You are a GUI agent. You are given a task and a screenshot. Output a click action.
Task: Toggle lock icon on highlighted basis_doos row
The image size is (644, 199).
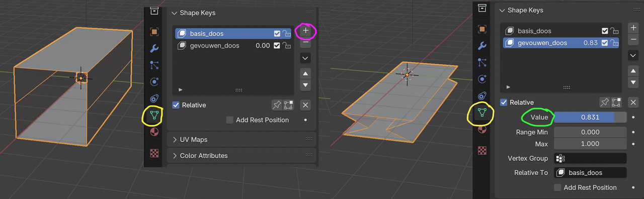[286, 34]
